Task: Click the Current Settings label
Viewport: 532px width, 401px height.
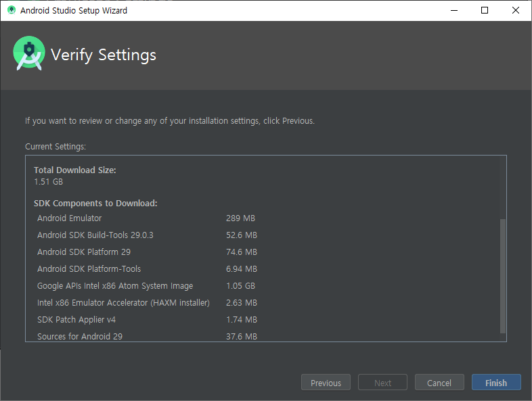Action: coord(56,147)
